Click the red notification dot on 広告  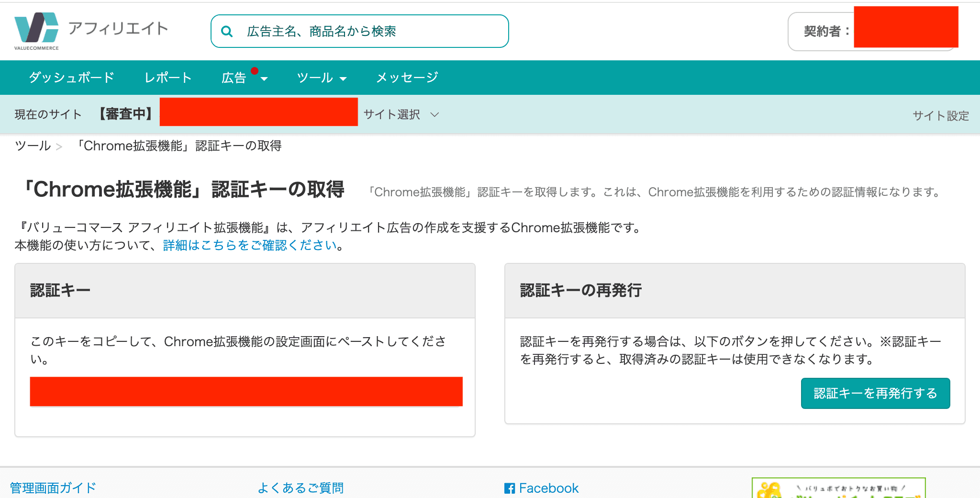pyautogui.click(x=255, y=71)
